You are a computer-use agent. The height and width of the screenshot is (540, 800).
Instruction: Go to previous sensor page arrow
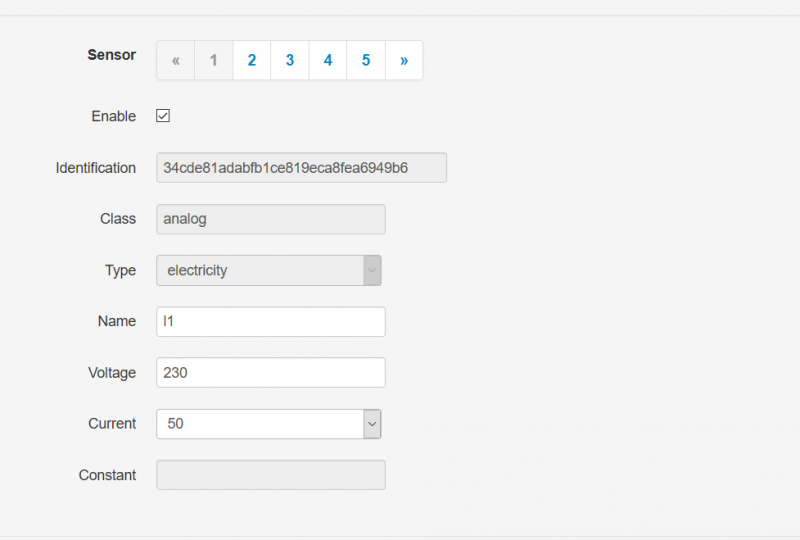click(175, 60)
